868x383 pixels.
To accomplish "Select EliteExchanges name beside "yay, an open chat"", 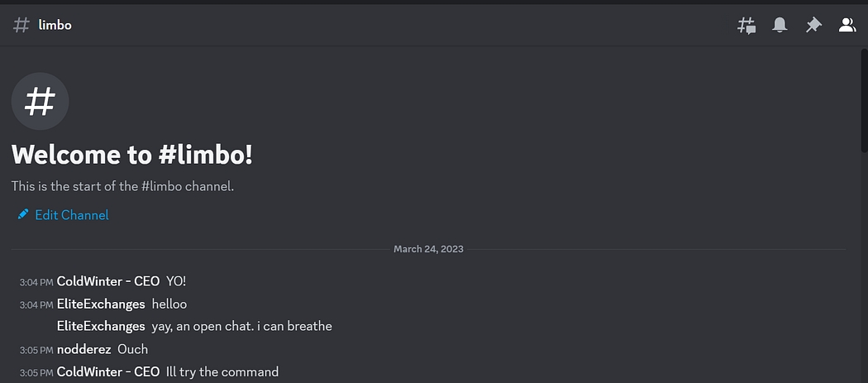I will (x=101, y=326).
